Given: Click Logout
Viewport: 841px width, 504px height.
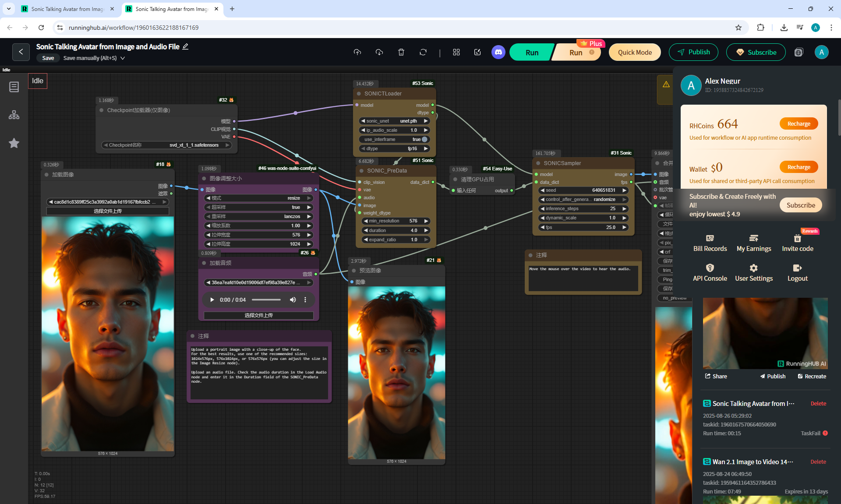Looking at the screenshot, I should tap(798, 273).
